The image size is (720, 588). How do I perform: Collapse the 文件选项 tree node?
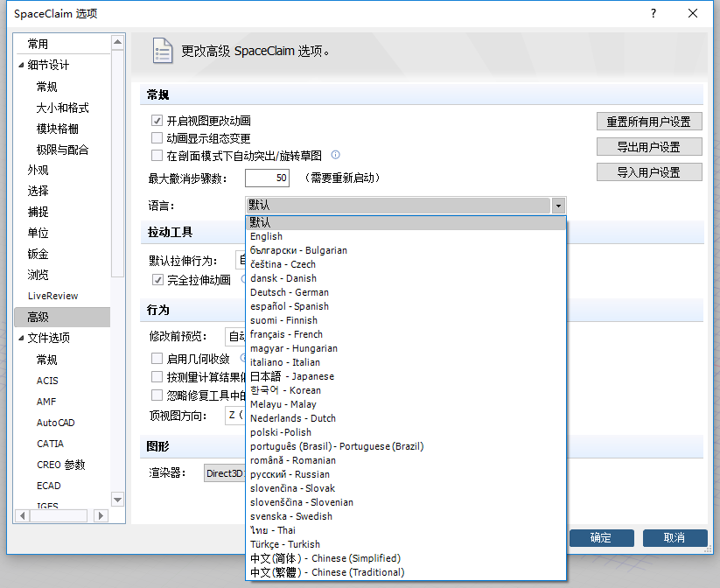point(21,338)
